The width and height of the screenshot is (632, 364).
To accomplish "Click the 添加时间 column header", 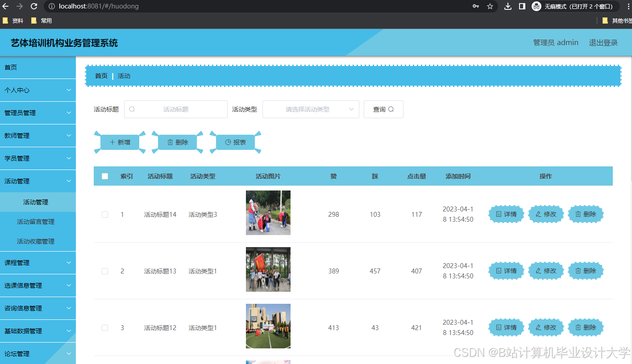I will (458, 176).
